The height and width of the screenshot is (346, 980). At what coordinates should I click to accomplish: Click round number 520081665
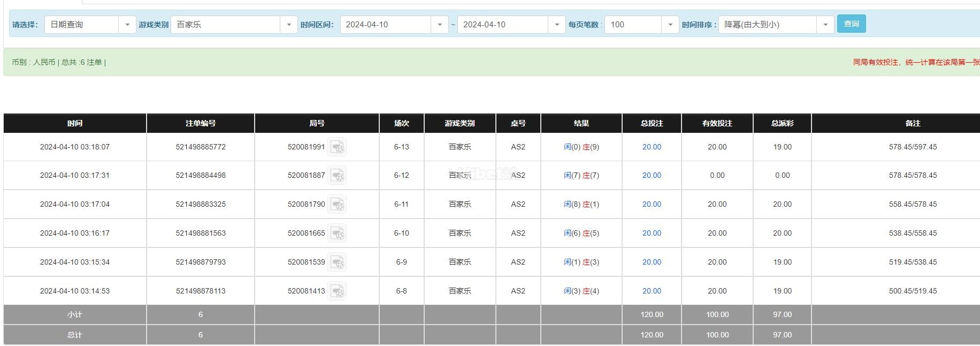point(306,233)
